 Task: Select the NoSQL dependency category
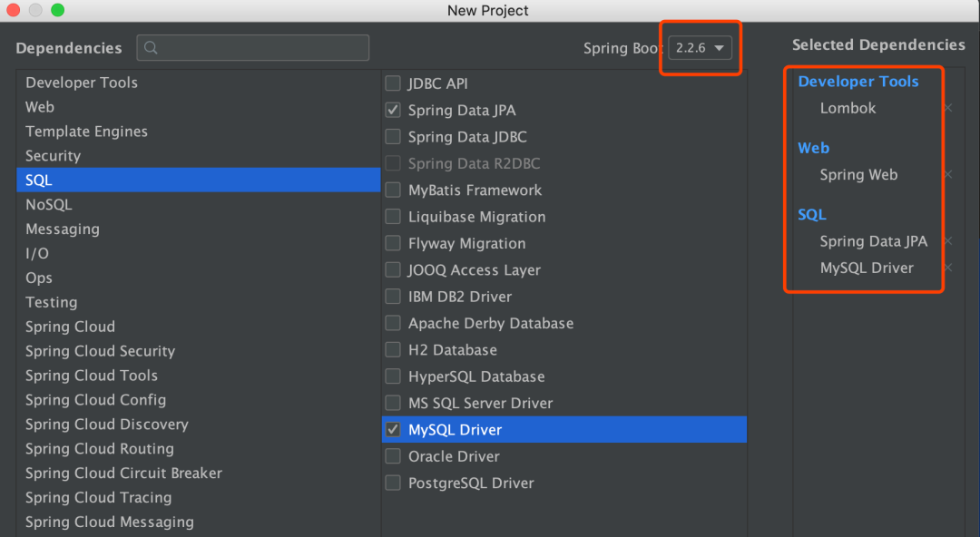coord(49,205)
